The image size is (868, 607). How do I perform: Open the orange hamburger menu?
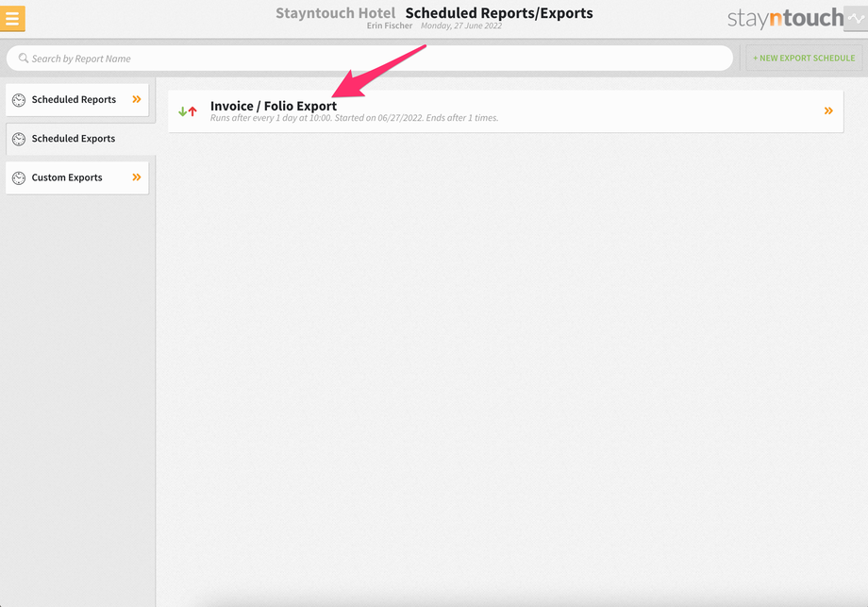tap(12, 18)
